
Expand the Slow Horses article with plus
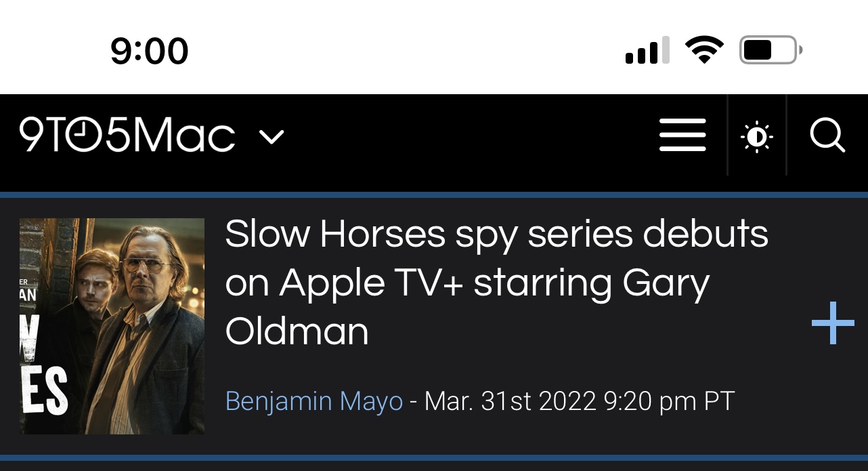(x=833, y=323)
